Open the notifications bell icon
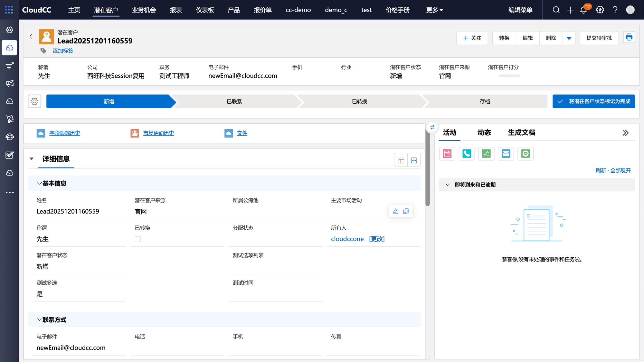Viewport: 644px width, 362px height. [x=583, y=10]
